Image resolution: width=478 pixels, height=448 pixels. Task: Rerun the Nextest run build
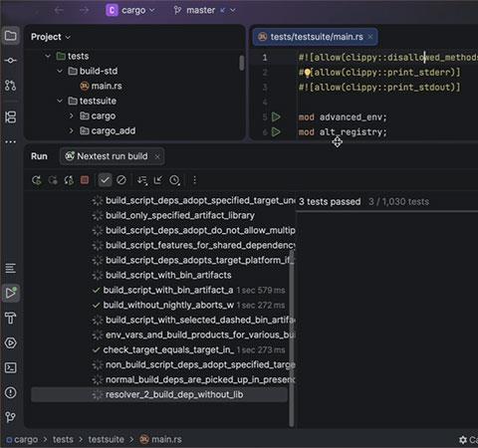pyautogui.click(x=36, y=180)
